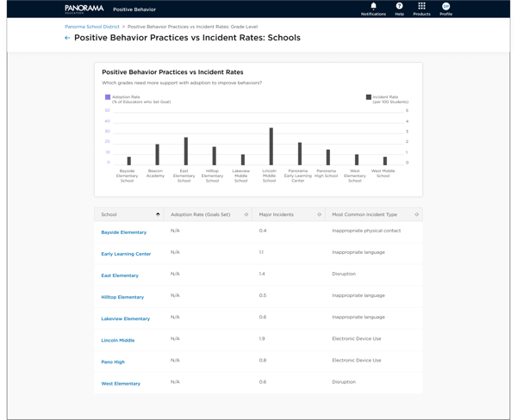Open Lincoln Middle school link
The height and width of the screenshot is (420, 517).
tap(118, 340)
